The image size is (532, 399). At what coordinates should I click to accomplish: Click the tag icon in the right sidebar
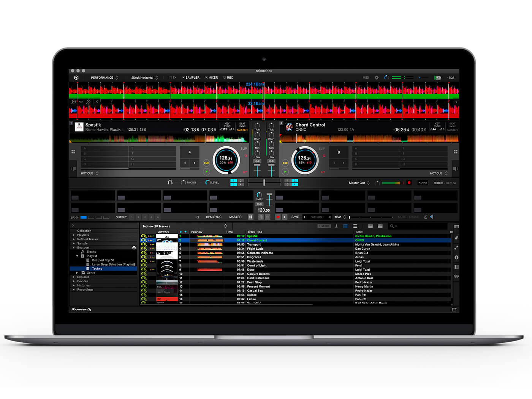[x=456, y=238]
